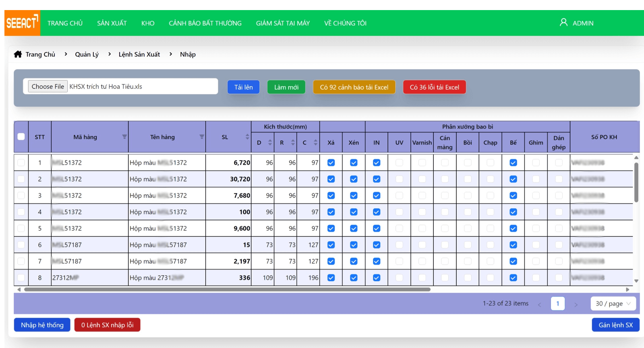Click SL value 9,600 in row 5
644x348 pixels.
click(x=242, y=228)
